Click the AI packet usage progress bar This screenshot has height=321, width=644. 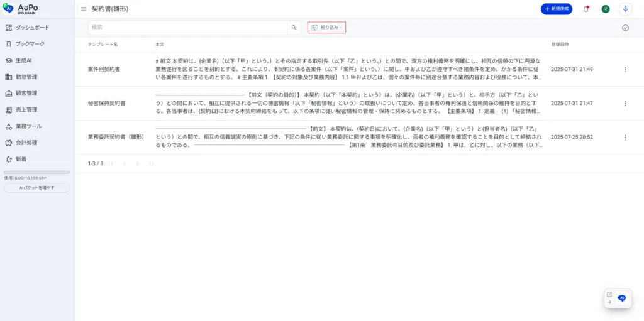(x=37, y=172)
